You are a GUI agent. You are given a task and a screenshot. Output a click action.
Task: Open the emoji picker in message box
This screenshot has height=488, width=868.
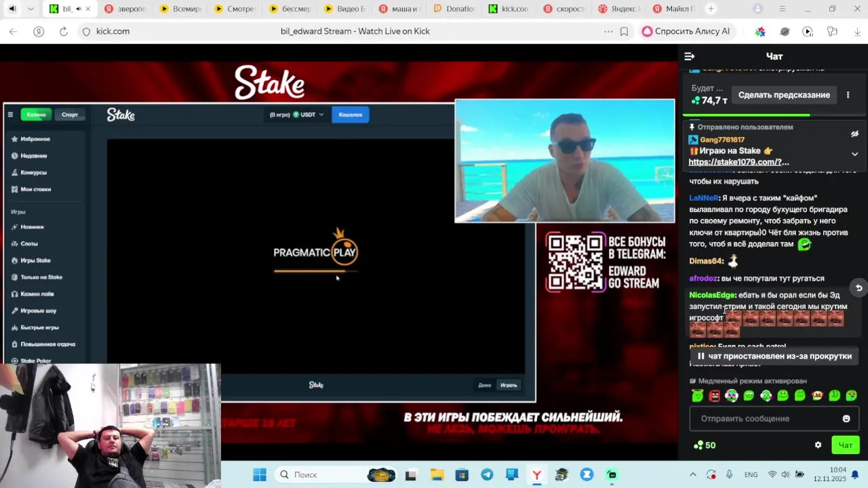[846, 419]
